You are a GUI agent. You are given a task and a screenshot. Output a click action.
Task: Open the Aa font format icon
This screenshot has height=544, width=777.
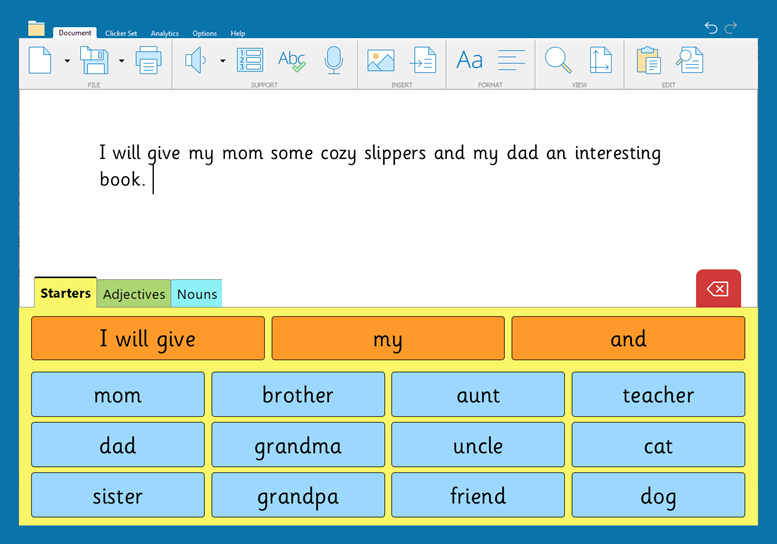click(x=469, y=60)
